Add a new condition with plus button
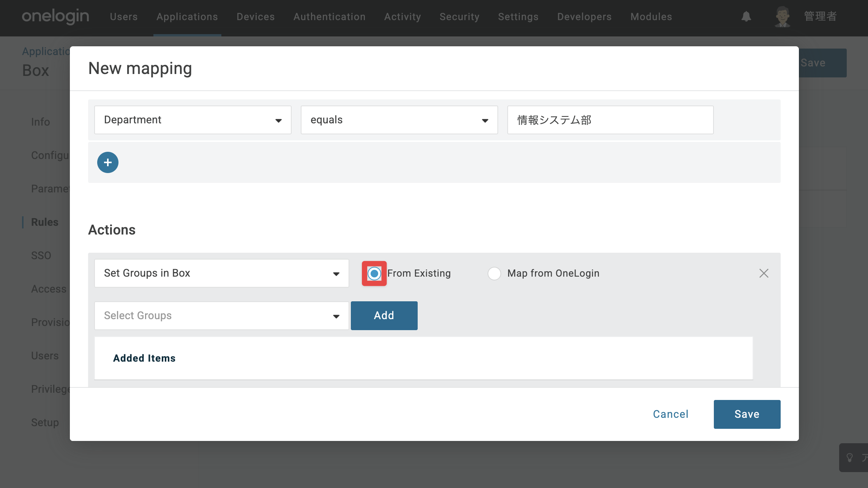This screenshot has width=868, height=488. click(x=108, y=162)
